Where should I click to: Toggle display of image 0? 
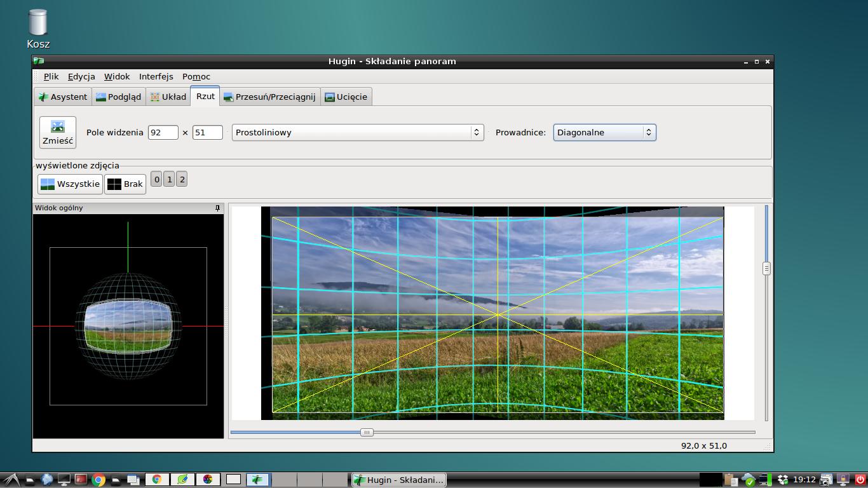pyautogui.click(x=157, y=179)
